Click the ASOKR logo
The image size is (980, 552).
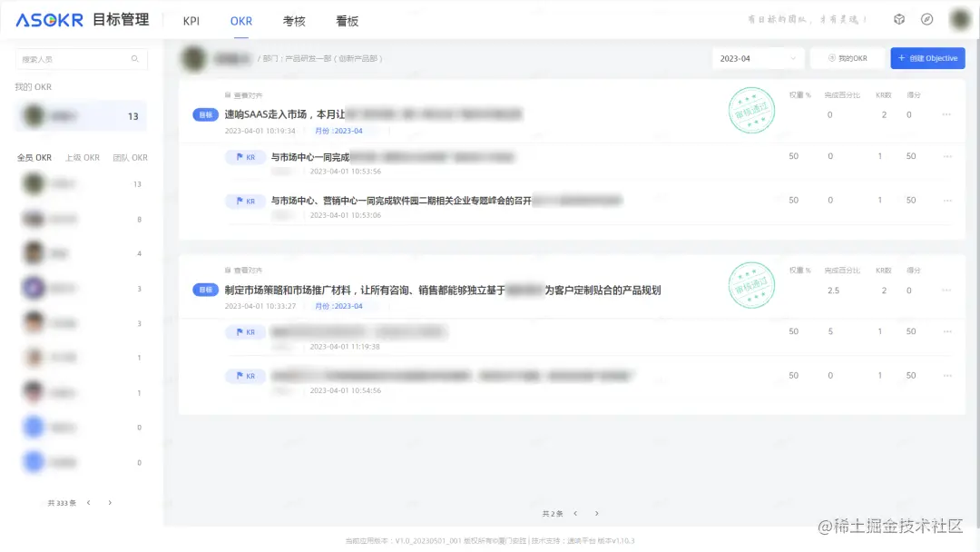(49, 20)
